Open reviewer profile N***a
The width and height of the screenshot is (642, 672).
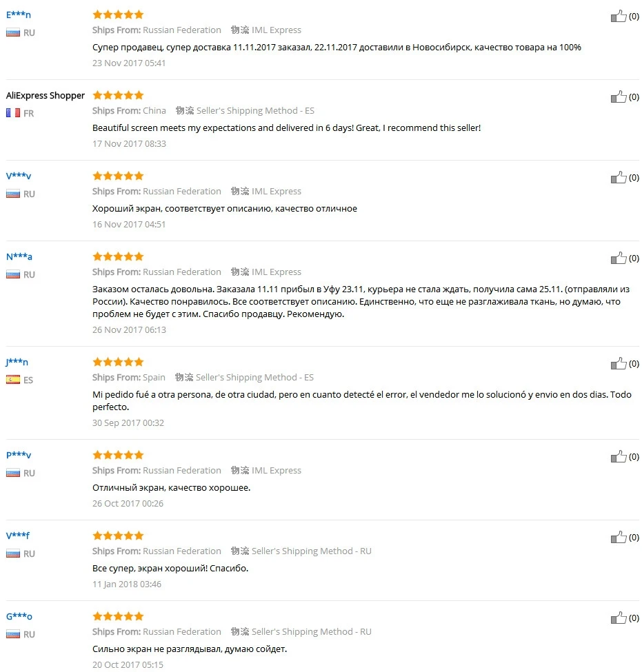(x=19, y=256)
